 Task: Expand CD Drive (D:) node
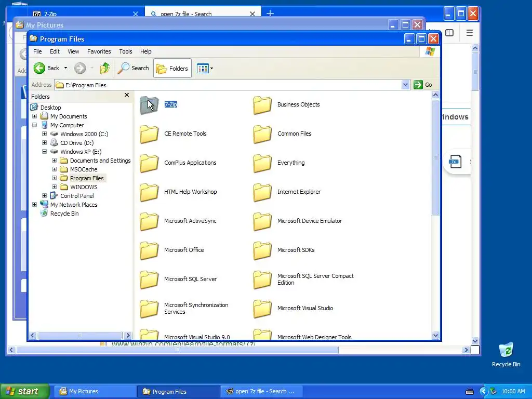[45, 142]
